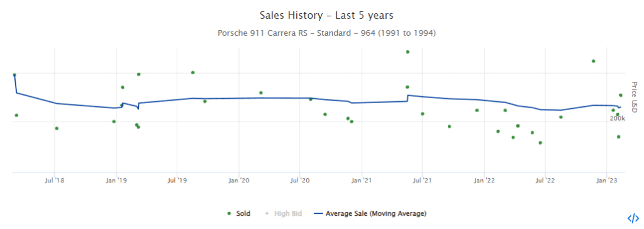Image resolution: width=644 pixels, height=229 pixels.
Task: Click the Jan '23 x-axis label
Action: [607, 180]
